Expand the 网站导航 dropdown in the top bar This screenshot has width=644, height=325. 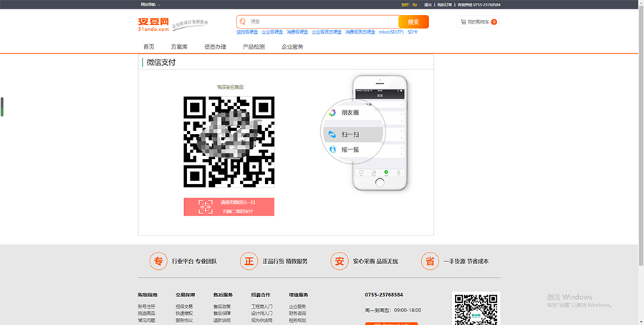tap(150, 4)
